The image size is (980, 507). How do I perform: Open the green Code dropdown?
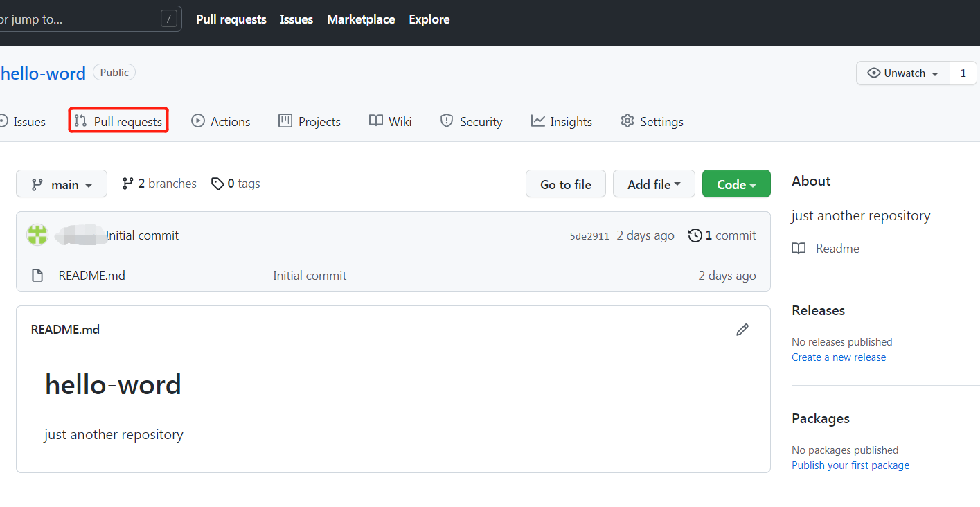736,184
